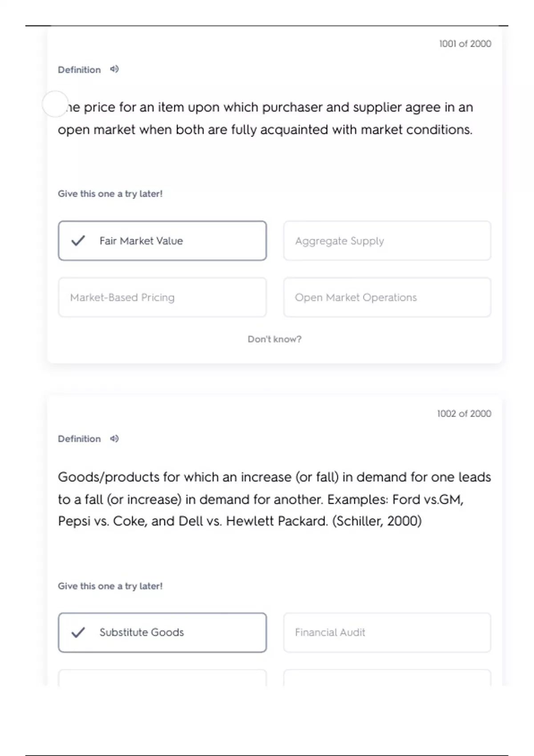The width and height of the screenshot is (534, 756).
Task: Click "Give this one a try later!" above Fair Market Value
Action: tap(110, 194)
